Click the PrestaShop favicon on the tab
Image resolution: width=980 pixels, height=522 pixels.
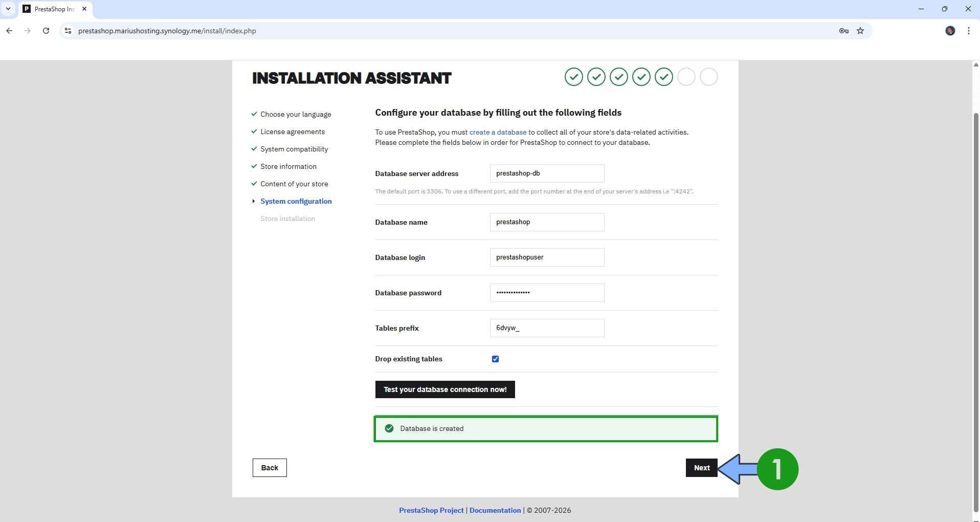[x=28, y=9]
